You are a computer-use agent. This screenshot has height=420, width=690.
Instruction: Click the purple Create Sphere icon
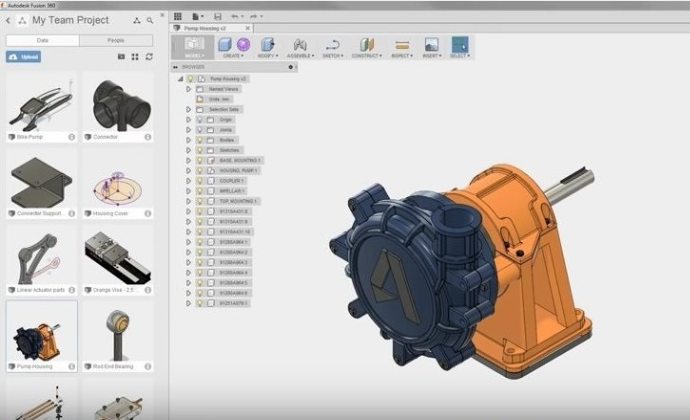243,44
